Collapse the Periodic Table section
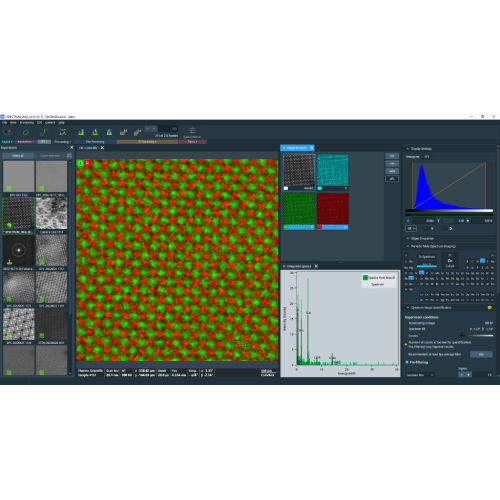 [408, 246]
